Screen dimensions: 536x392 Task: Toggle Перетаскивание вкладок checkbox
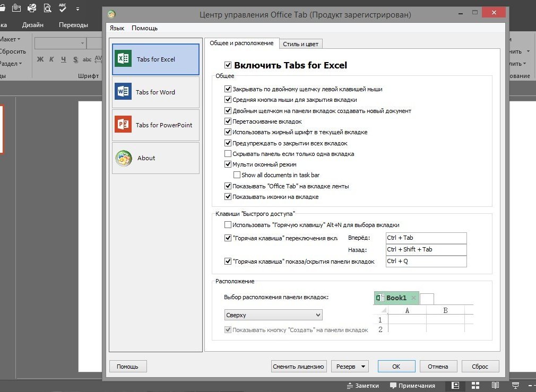[228, 121]
